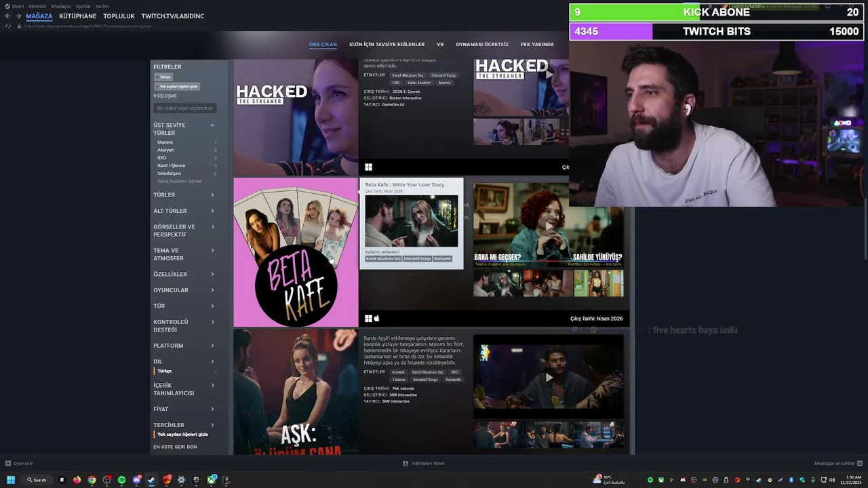Open Firefox from the taskbar

[x=77, y=480]
